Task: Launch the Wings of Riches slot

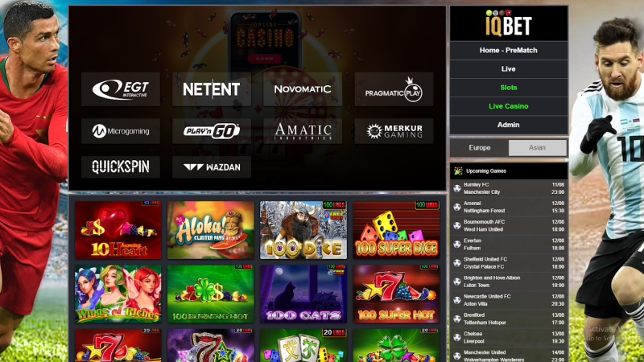Action: (x=118, y=294)
